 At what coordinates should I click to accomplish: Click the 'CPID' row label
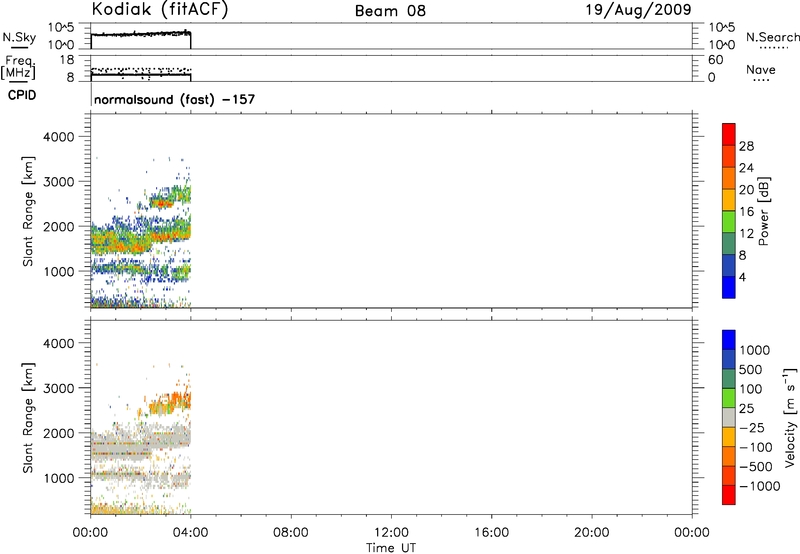(22, 95)
